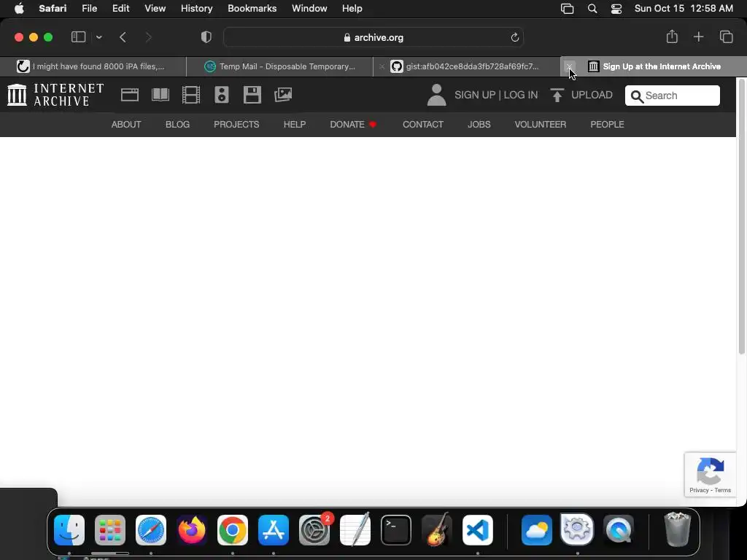This screenshot has height=560, width=747.
Task: Open the View menu
Action: (155, 9)
